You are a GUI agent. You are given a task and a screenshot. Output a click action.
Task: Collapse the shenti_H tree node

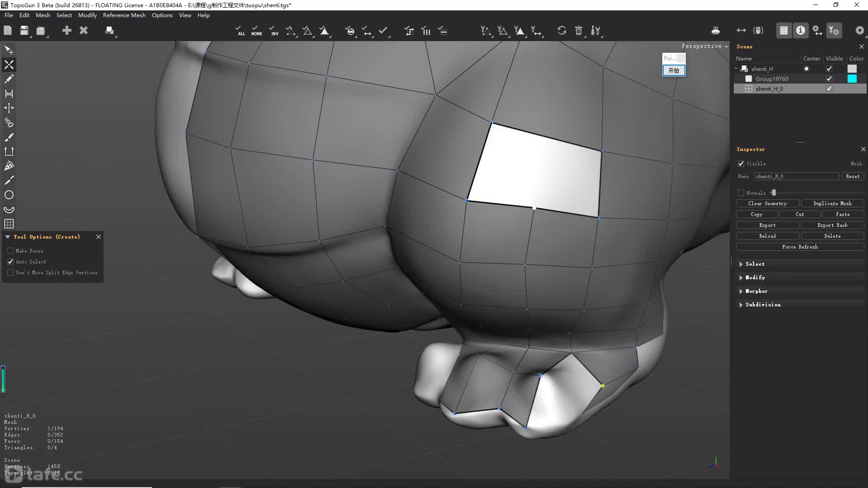pos(736,69)
